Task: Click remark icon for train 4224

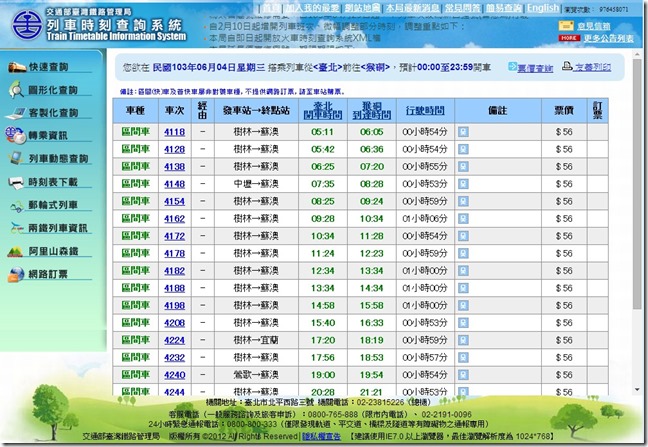Action: 464,340
